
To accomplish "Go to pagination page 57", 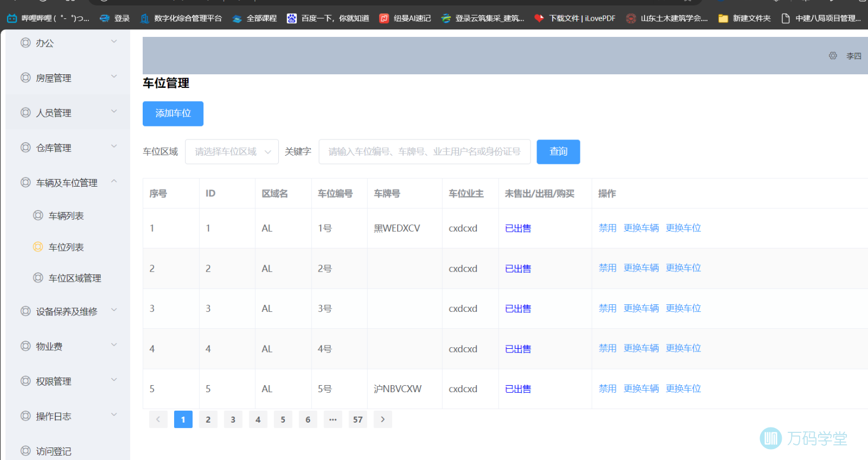I will (x=358, y=419).
